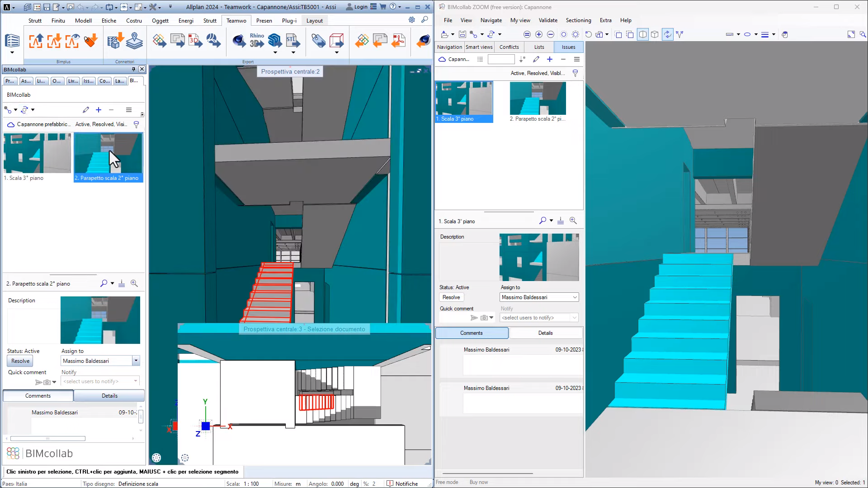Toggle the list view icon in ZOOM Issues
868x488 pixels.
tap(480, 59)
